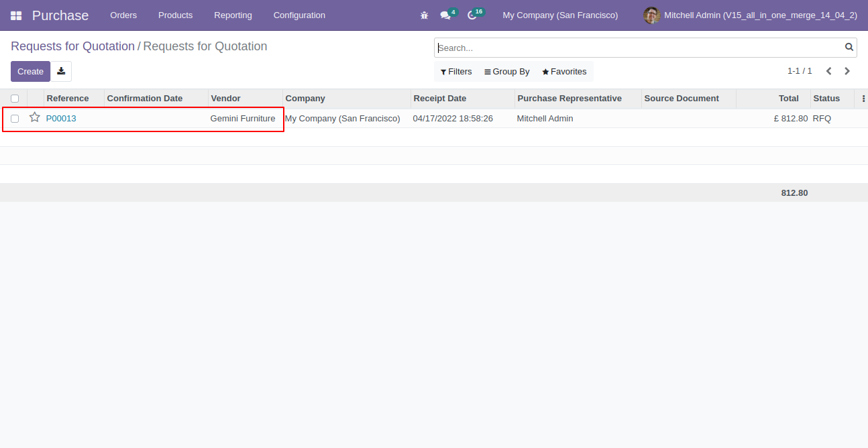This screenshot has height=448, width=868.
Task: Sort by Total column header
Action: coord(773,99)
